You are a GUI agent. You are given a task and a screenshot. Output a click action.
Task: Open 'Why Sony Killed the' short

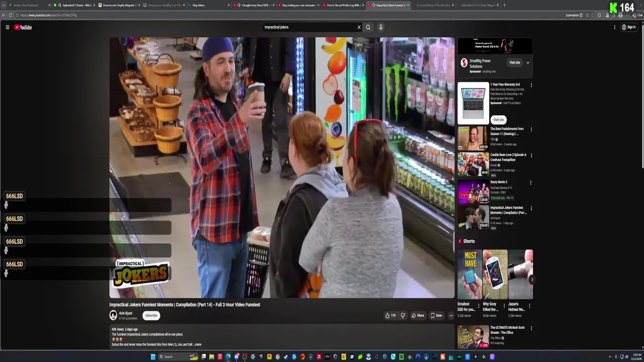495,275
